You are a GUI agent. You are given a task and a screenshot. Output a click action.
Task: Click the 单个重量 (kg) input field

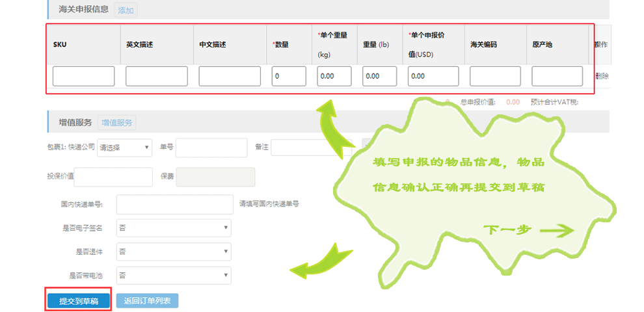tap(334, 76)
